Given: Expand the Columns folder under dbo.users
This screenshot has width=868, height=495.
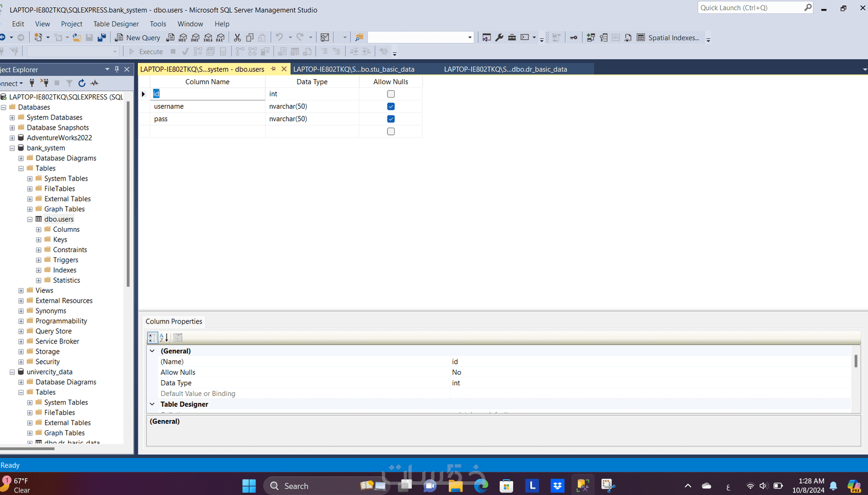Looking at the screenshot, I should click(38, 230).
